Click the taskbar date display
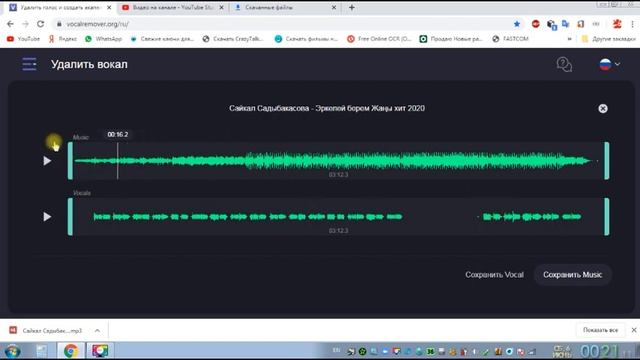 click(562, 351)
